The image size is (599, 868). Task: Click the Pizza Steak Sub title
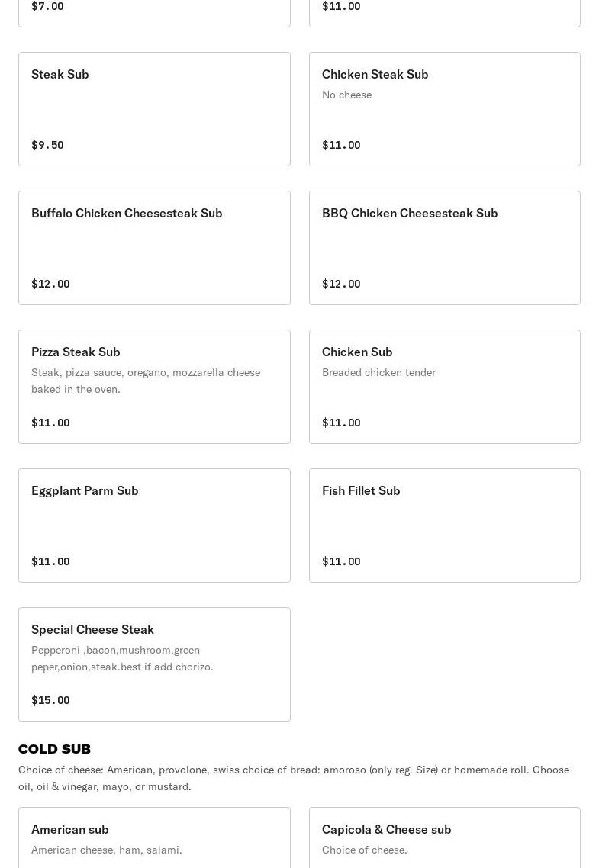[76, 352]
